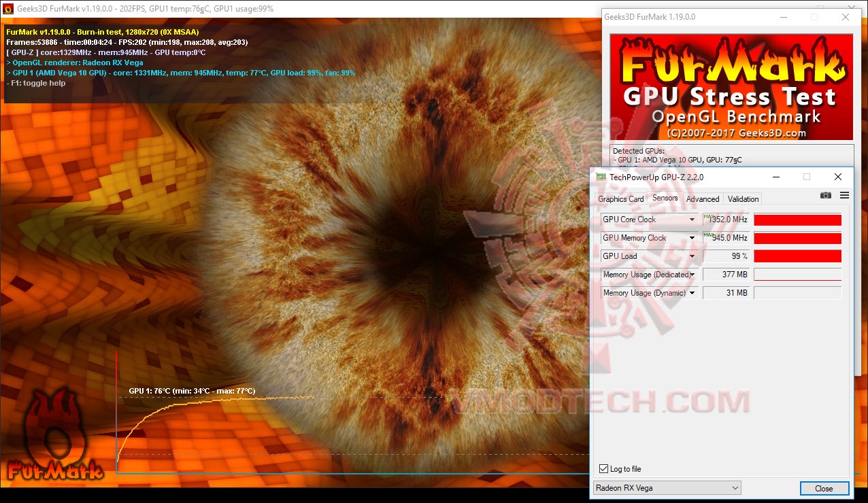Click the Memory Usage (Dedicated) graph

[797, 275]
